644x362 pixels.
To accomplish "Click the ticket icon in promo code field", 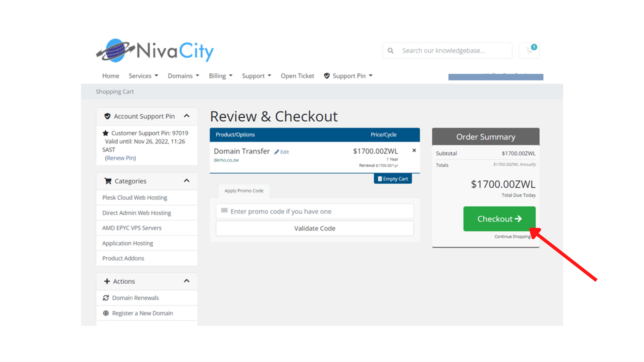I will (224, 210).
